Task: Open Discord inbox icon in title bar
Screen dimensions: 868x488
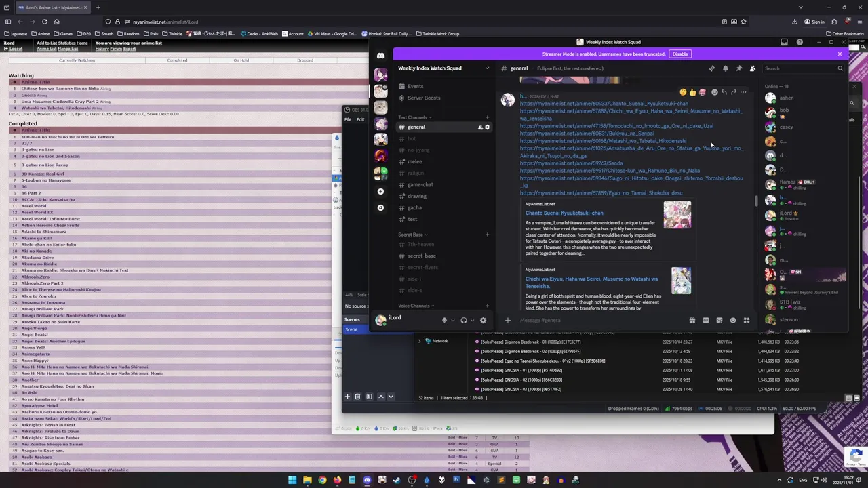Action: (x=785, y=42)
